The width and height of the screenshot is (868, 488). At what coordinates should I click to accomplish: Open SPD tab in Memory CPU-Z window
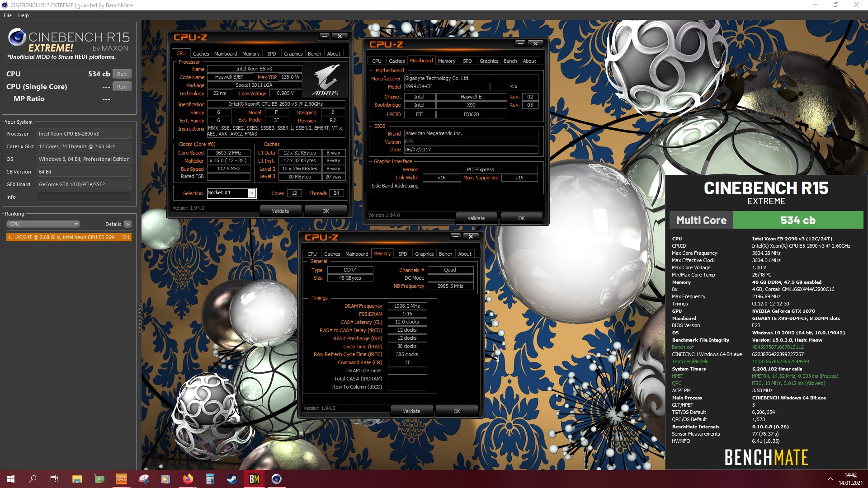[x=403, y=254]
